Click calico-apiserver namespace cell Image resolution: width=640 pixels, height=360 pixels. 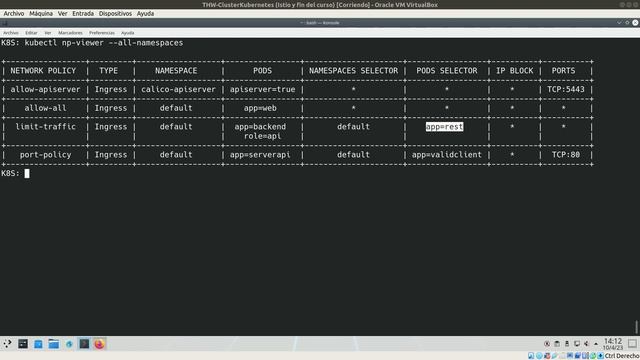pyautogui.click(x=178, y=89)
